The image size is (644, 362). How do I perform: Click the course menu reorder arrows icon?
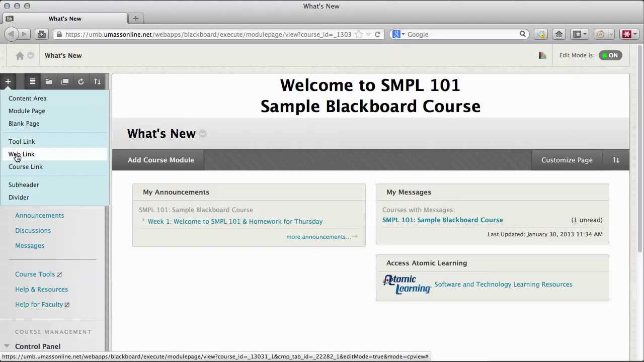(x=97, y=81)
